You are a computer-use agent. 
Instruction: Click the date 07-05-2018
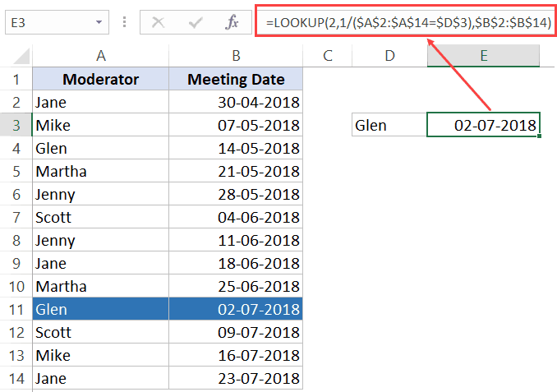click(259, 125)
